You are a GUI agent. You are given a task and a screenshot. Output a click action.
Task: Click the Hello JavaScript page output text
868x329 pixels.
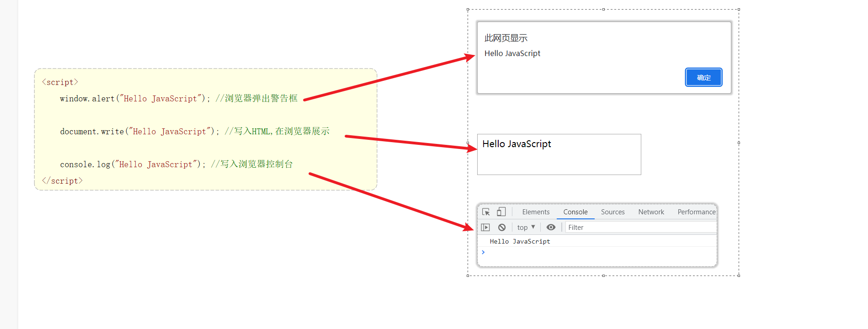(517, 144)
